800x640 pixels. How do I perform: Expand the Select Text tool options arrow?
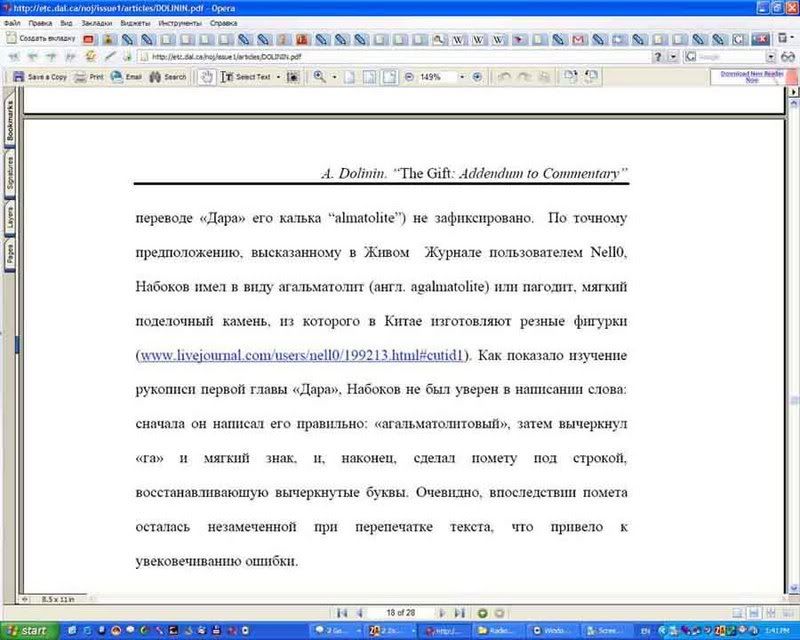[277, 77]
